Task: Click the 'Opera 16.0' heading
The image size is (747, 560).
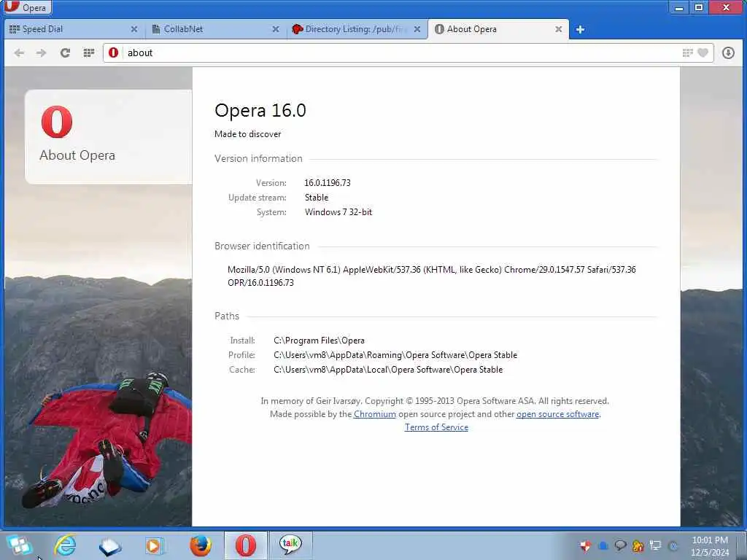Action: [260, 111]
